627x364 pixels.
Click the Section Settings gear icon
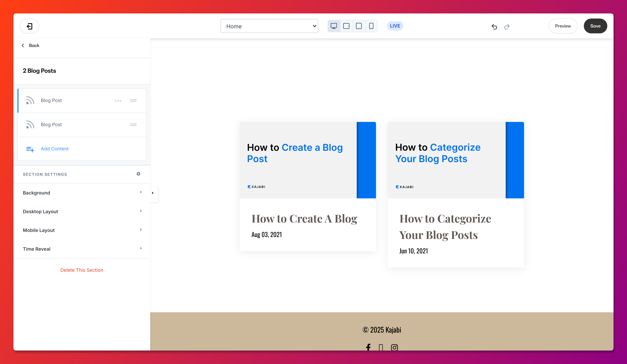139,174
